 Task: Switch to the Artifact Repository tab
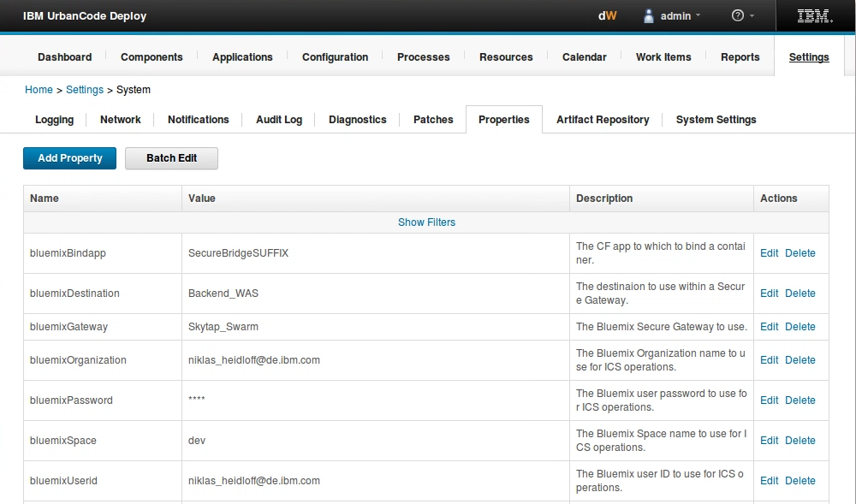pyautogui.click(x=603, y=120)
